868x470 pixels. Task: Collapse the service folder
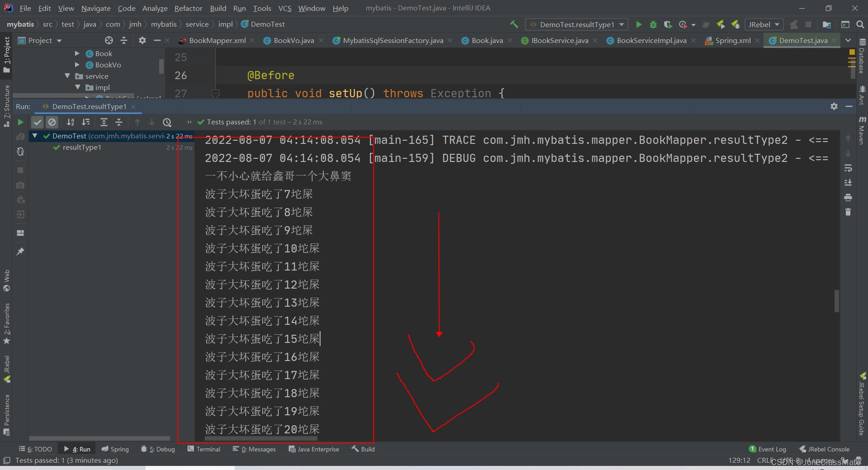[x=67, y=76]
